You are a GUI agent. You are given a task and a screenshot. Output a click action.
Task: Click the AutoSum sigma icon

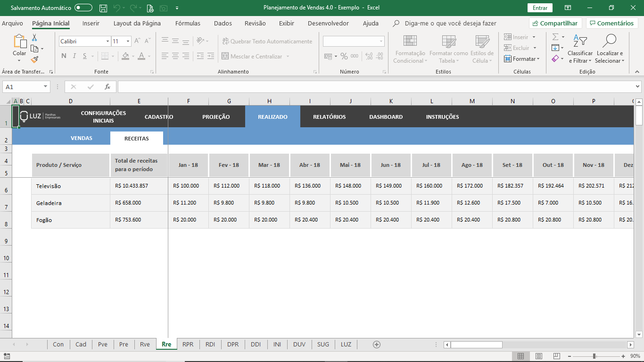tap(555, 37)
